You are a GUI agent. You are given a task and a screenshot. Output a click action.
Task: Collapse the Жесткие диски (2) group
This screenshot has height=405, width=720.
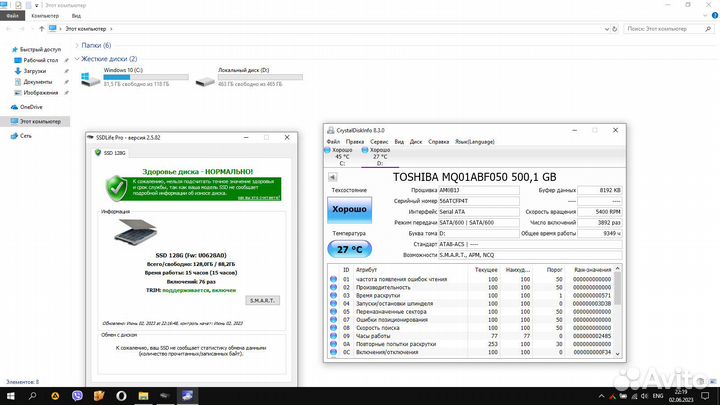77,59
